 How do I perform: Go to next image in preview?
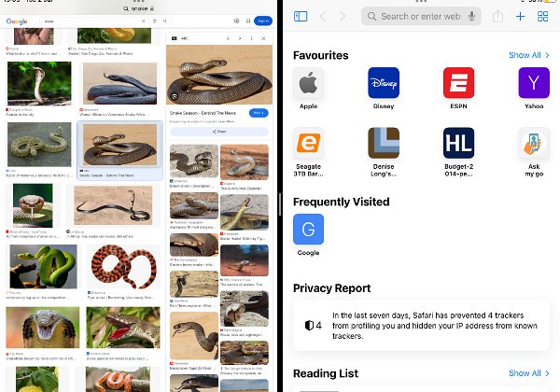click(240, 38)
